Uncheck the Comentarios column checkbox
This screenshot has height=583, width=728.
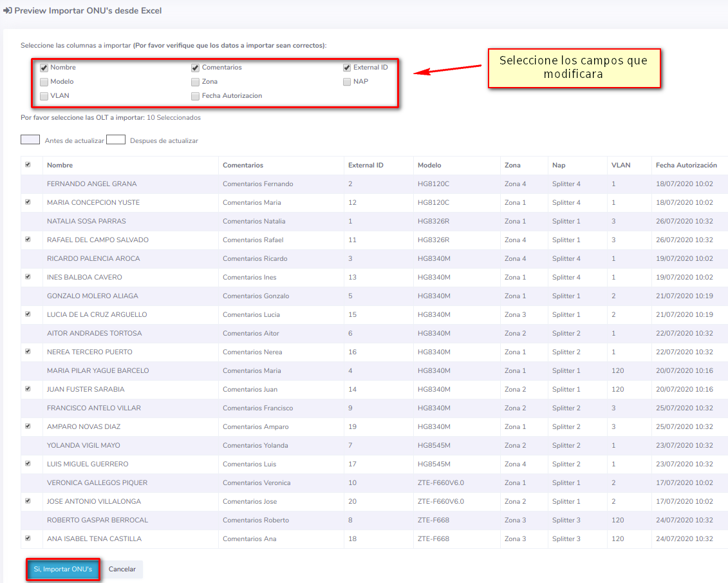click(x=195, y=68)
